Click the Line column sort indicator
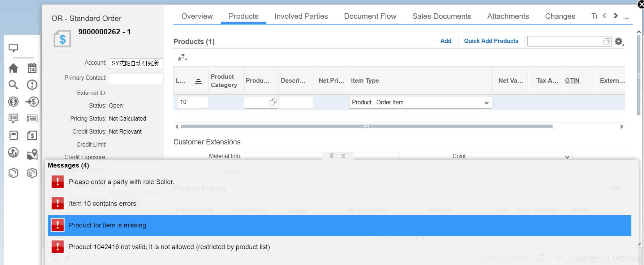Image resolution: width=644 pixels, height=265 pixels. pos(198,81)
